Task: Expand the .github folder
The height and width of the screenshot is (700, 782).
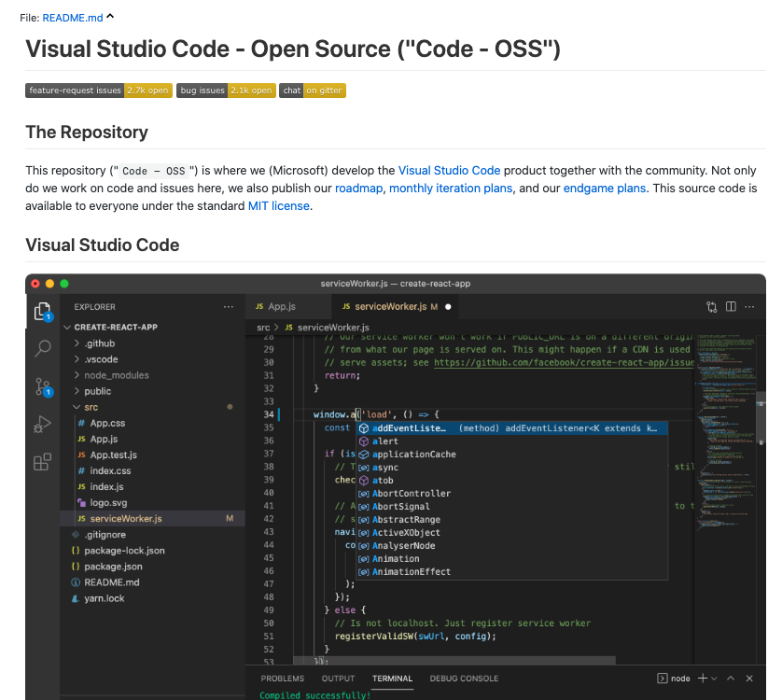Action: point(99,343)
